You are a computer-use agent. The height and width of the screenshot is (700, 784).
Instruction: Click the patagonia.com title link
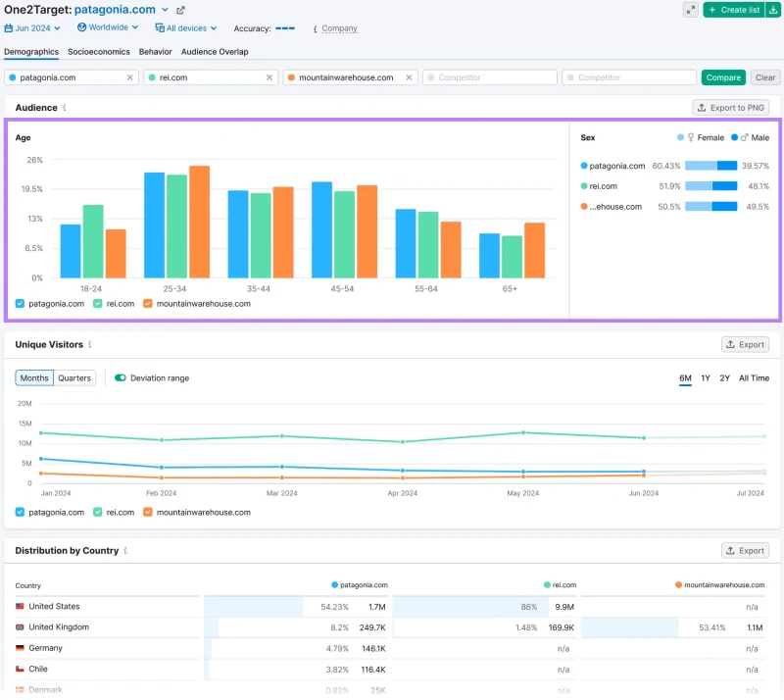(x=115, y=10)
